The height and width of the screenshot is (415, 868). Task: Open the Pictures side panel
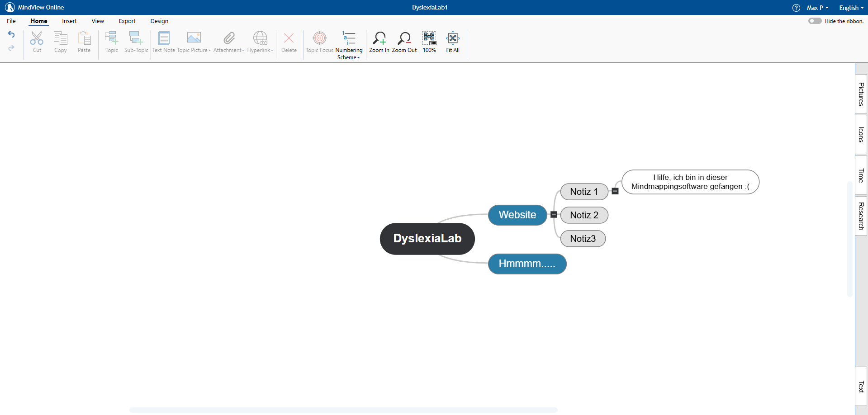pyautogui.click(x=861, y=94)
